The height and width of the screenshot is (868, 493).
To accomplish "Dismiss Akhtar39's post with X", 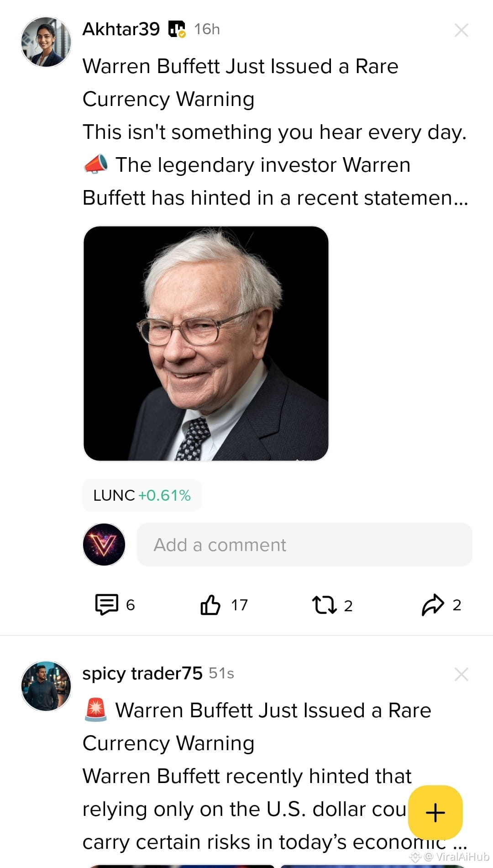I will coord(462,30).
